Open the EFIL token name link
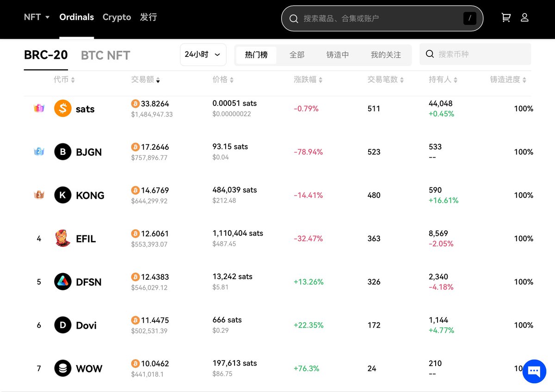555x392 pixels. tap(86, 239)
